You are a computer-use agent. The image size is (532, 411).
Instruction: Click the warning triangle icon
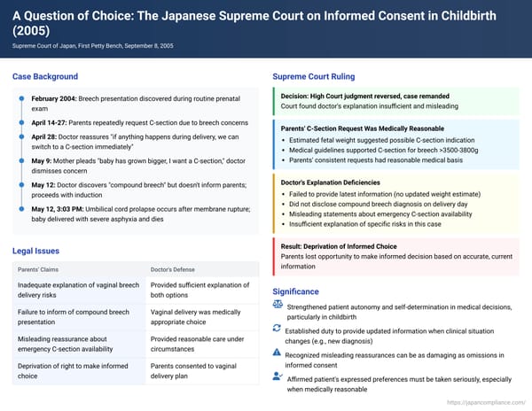[278, 353]
